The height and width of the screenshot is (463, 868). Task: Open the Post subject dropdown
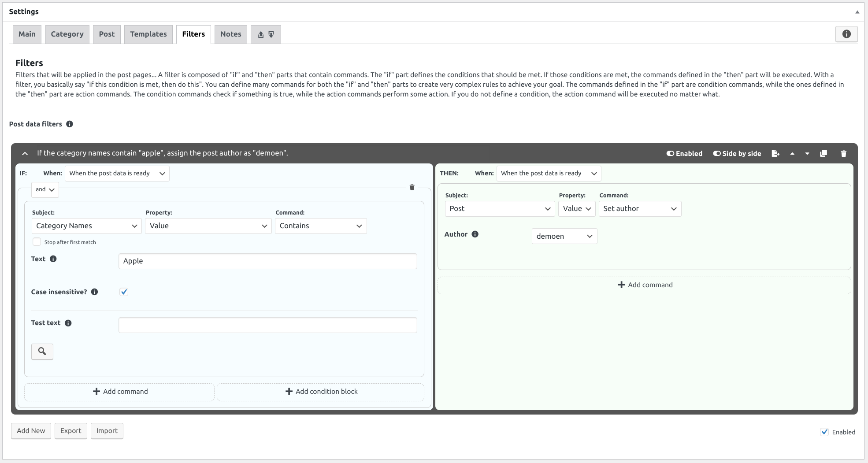[500, 209]
